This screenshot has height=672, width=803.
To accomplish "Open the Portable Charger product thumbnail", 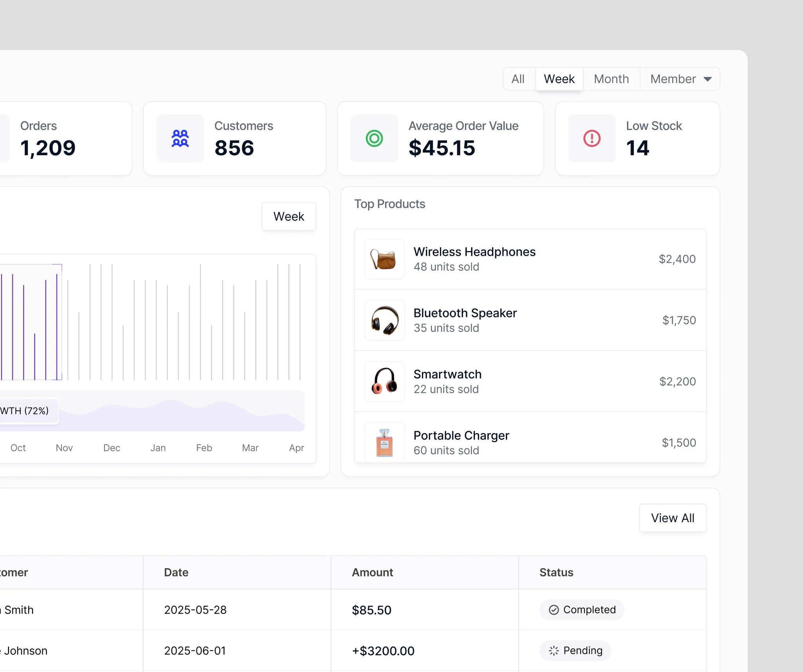I will coord(384,442).
